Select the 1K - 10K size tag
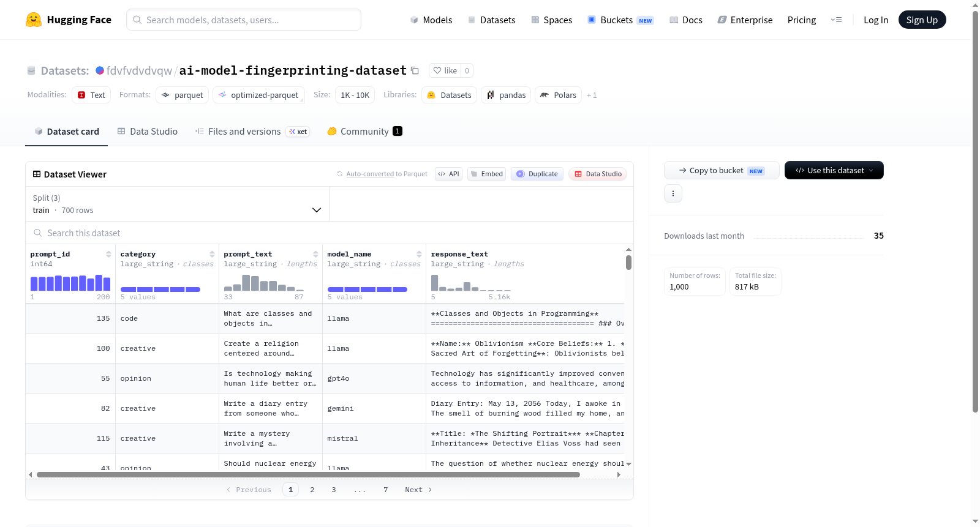980x527 pixels. tap(355, 95)
